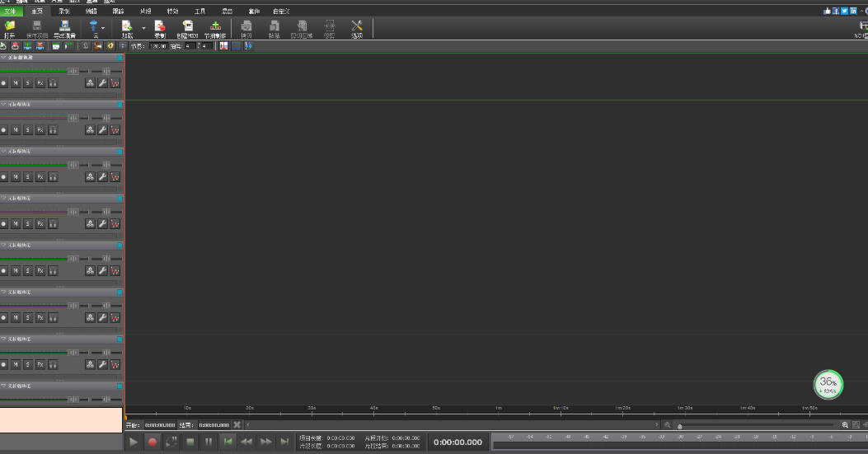The image size is (868, 454).
Task: Switch to the Home (主页) tab
Action: (x=37, y=11)
